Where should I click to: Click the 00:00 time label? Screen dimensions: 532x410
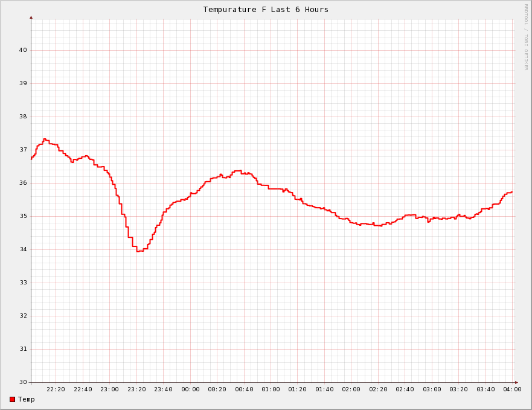coord(190,389)
